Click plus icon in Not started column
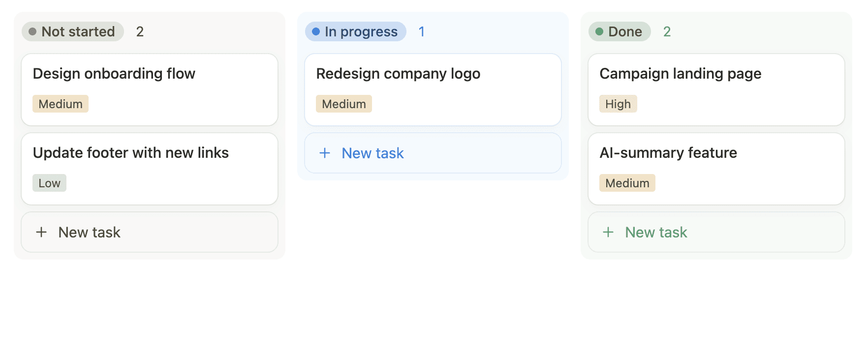Screen dimensions: 868x350 tap(42, 232)
